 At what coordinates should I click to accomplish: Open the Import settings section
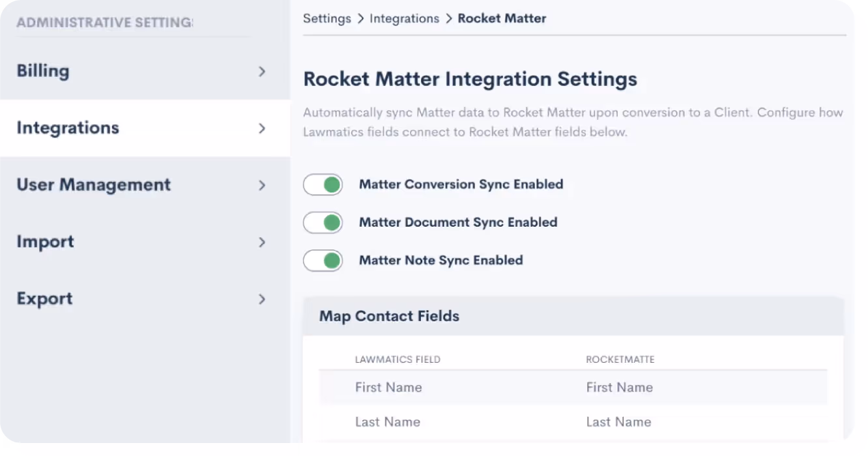tap(45, 242)
